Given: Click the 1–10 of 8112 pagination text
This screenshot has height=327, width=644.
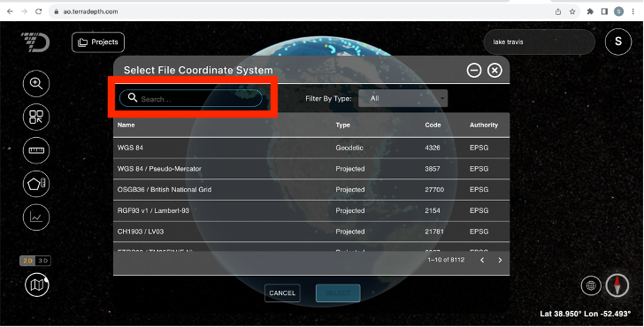Looking at the screenshot, I should pos(446,260).
